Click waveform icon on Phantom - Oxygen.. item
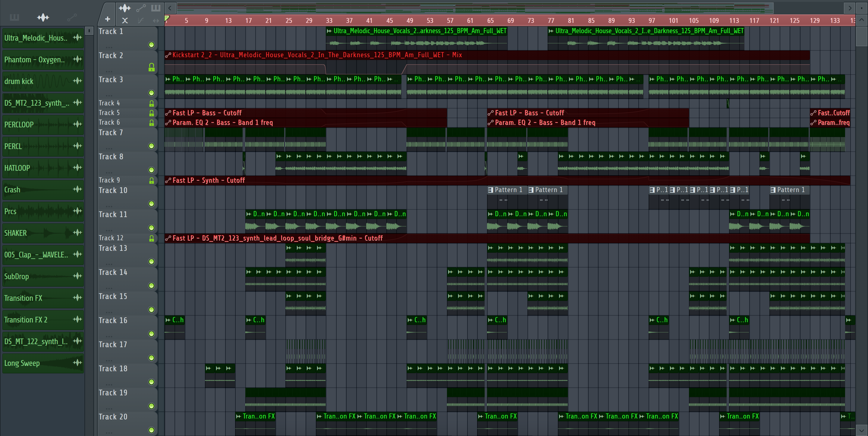Viewport: 868px width, 436px height. tap(77, 59)
